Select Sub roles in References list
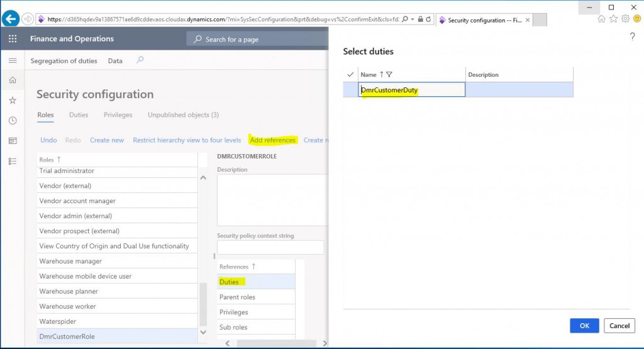The image size is (644, 349). pos(256,327)
